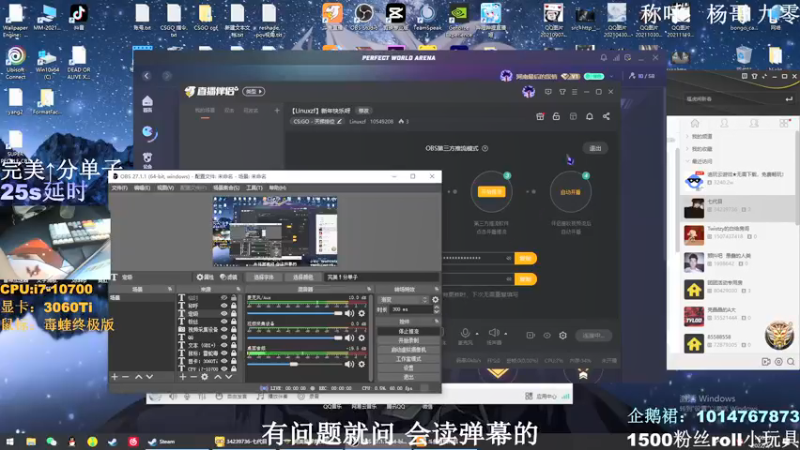
Task: Increase transition duration with stepper arrow
Action: (436, 307)
